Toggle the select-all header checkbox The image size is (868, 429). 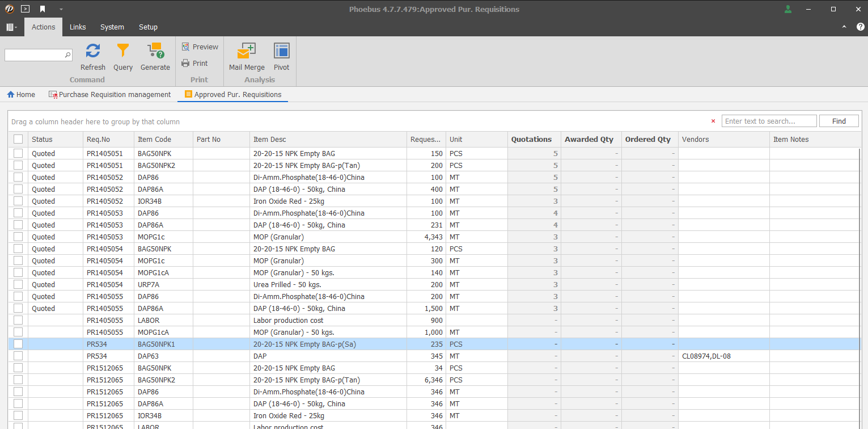coord(18,139)
